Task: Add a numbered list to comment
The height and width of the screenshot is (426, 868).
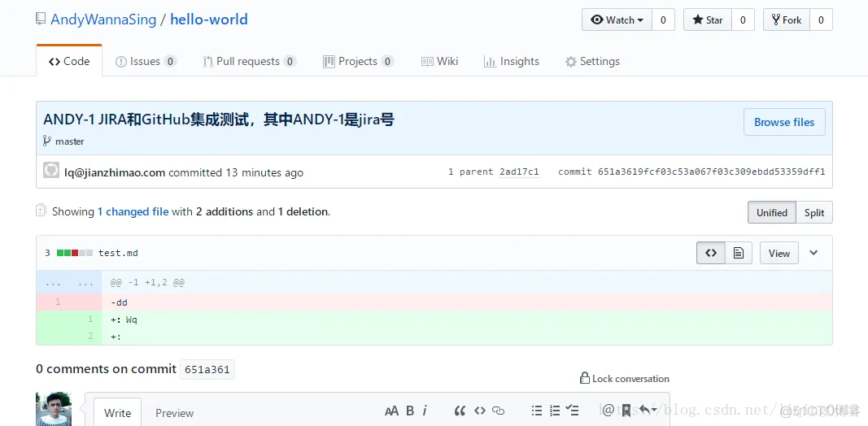Action: click(x=555, y=411)
